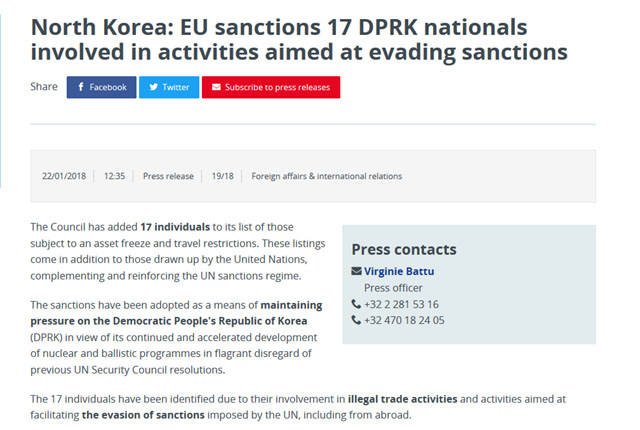Click the Facebook icon in share button

80,88
